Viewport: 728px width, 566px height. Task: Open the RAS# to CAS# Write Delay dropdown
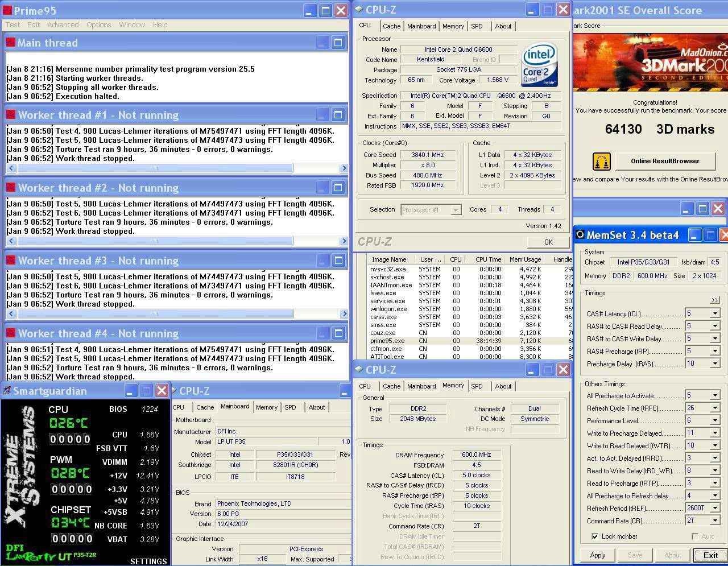point(715,338)
